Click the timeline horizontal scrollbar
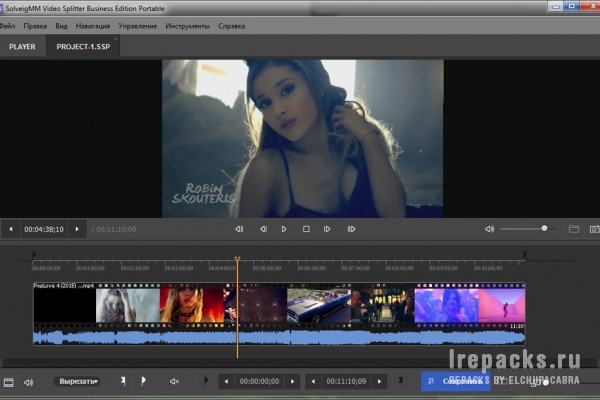The image size is (600, 400). coord(298,362)
